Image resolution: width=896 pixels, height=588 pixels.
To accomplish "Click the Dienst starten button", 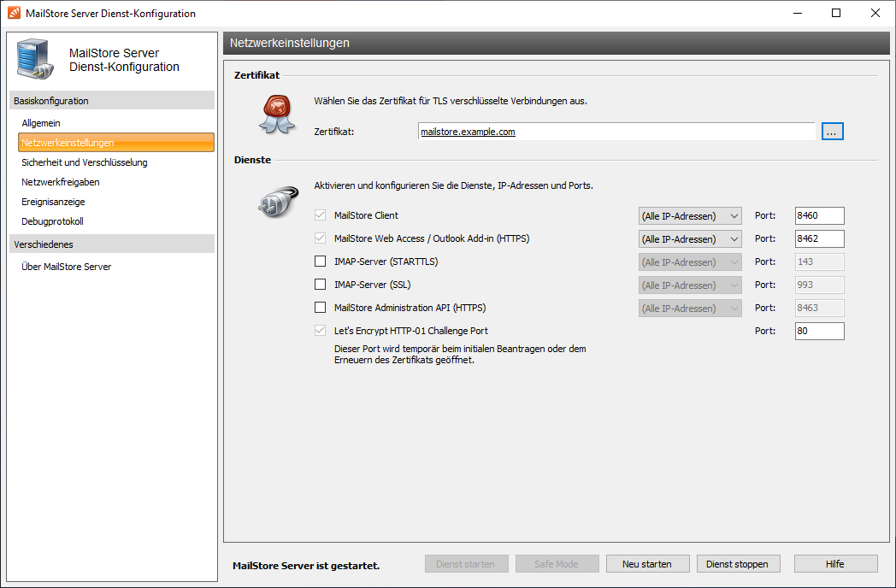I will click(466, 564).
